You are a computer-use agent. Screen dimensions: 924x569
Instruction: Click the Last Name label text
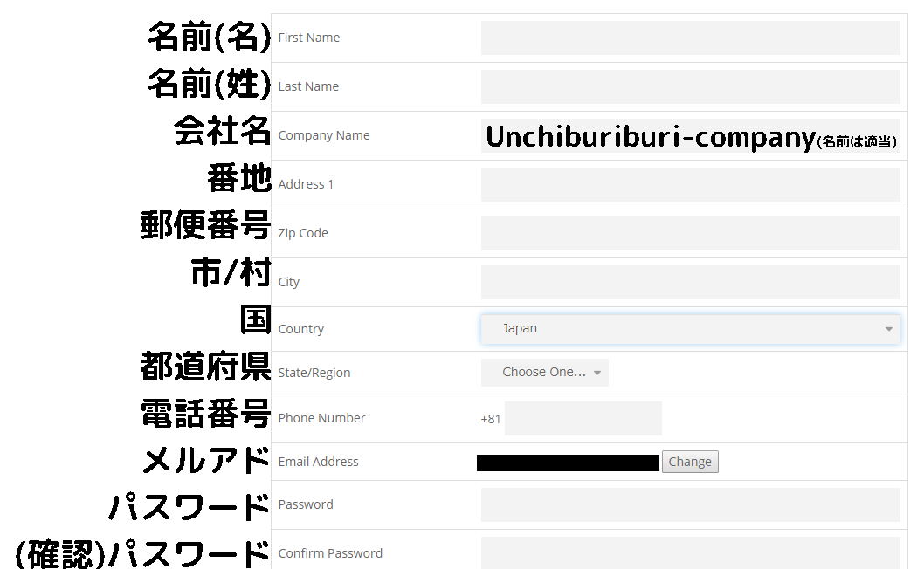tap(308, 86)
